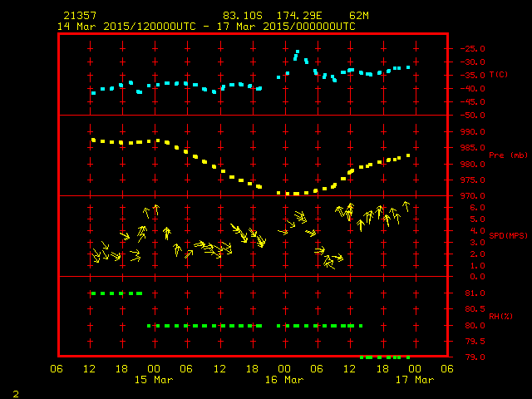Image resolution: width=532 pixels, height=399 pixels.
Task: Click the 0.0 wind speed tick label
Action: [477, 277]
